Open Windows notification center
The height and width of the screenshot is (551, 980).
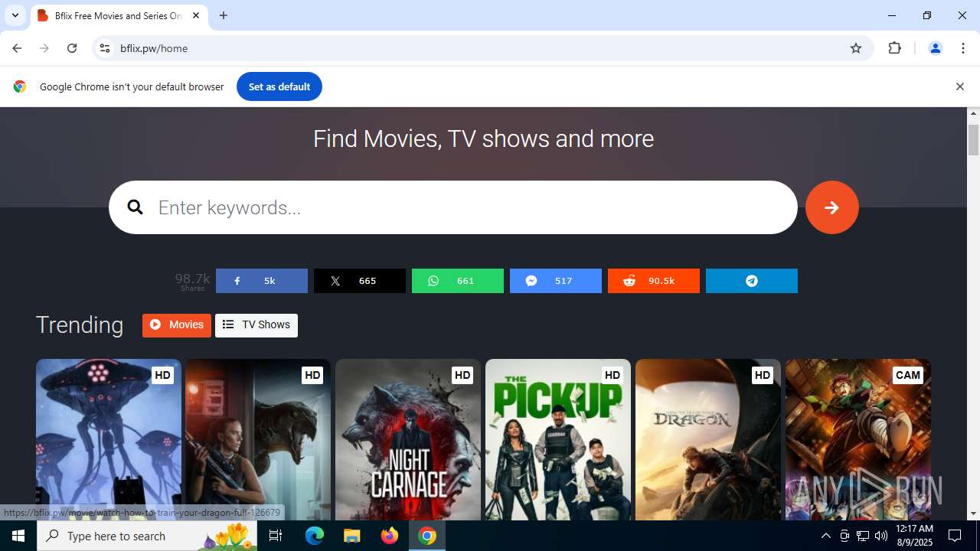(955, 536)
